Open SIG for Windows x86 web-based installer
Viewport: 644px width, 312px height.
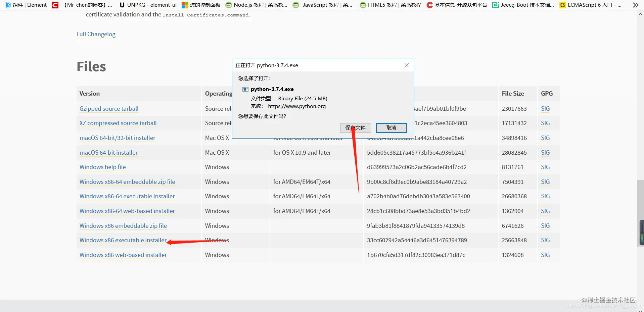(x=545, y=255)
